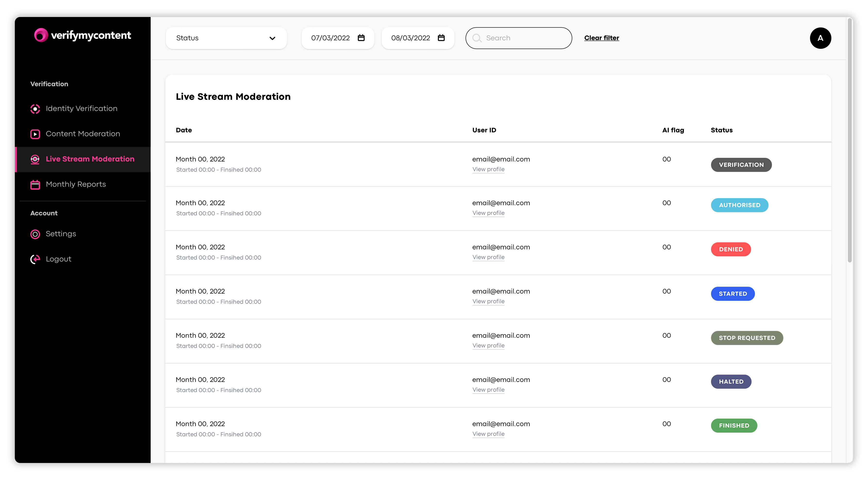Click the HALTED status badge
The width and height of the screenshot is (868, 480).
(731, 382)
